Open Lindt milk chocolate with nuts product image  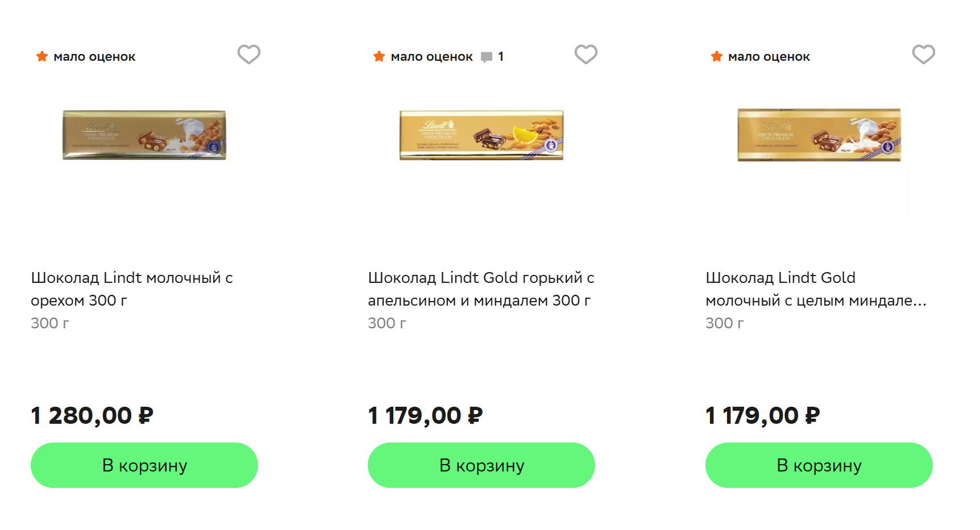144,135
